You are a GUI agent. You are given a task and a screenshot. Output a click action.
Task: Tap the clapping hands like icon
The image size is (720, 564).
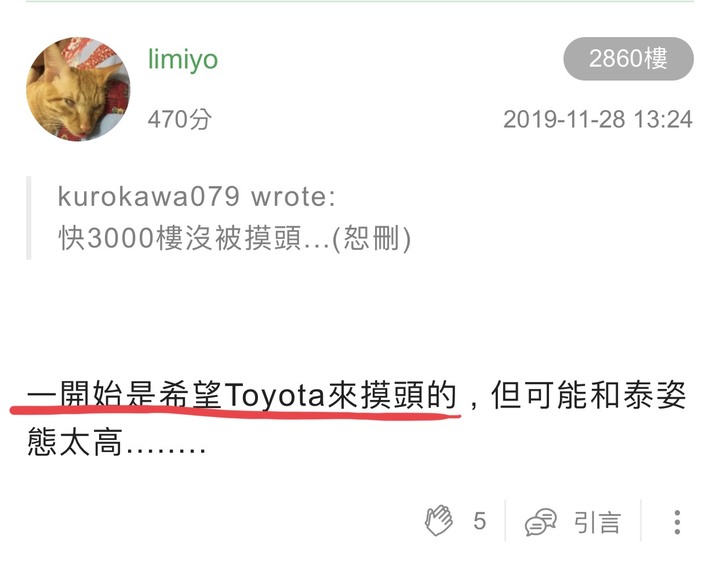coord(439,520)
